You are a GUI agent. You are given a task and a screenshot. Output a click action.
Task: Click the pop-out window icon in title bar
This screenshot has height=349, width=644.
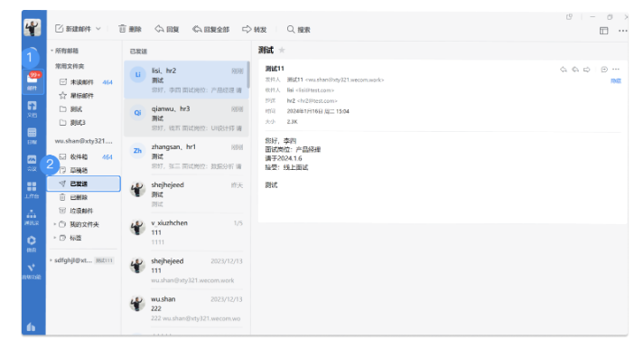click(569, 17)
